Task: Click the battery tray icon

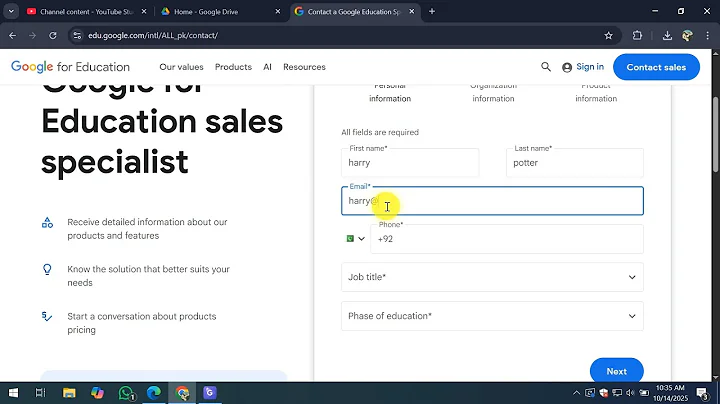Action: (644, 393)
